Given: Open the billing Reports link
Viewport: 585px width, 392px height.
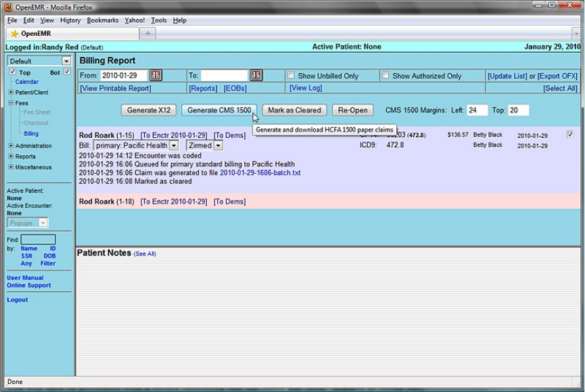Looking at the screenshot, I should (x=203, y=88).
